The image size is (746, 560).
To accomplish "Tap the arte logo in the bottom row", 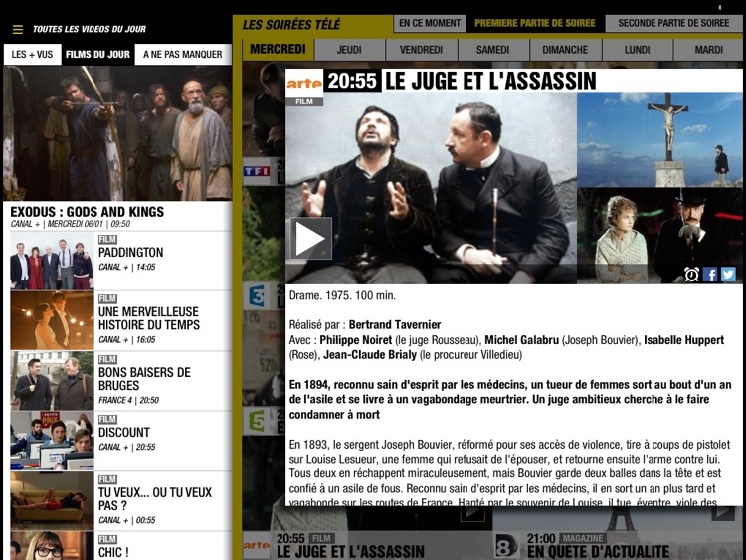I will pyautogui.click(x=256, y=546).
